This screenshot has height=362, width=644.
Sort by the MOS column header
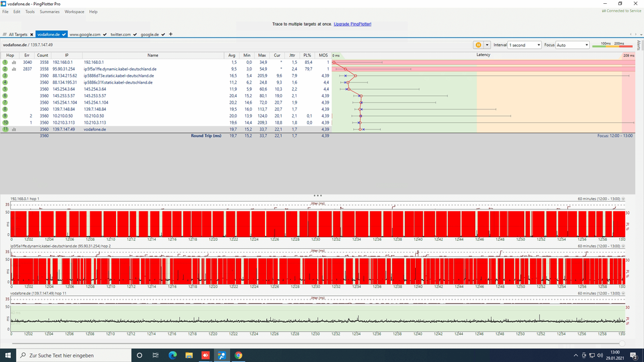click(323, 55)
